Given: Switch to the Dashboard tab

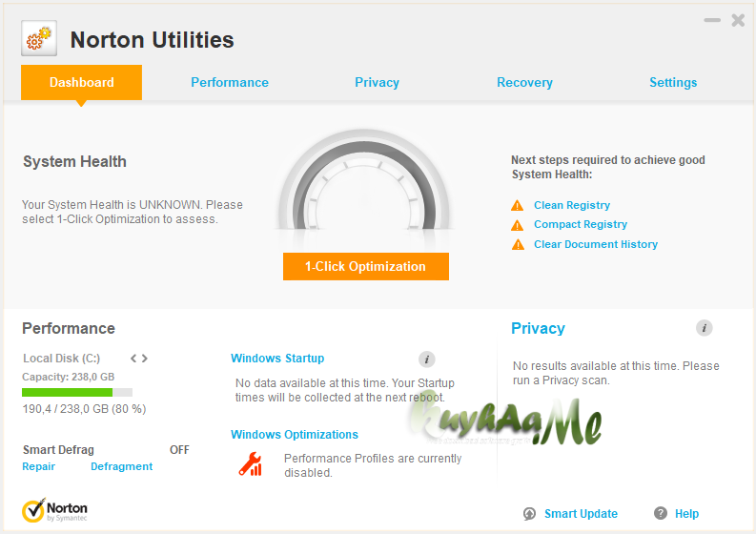Looking at the screenshot, I should pyautogui.click(x=81, y=83).
